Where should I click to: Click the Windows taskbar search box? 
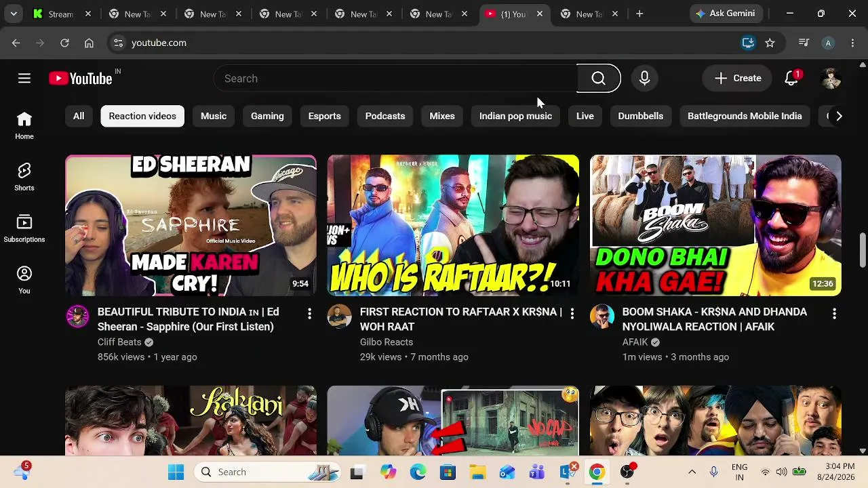[269, 472]
